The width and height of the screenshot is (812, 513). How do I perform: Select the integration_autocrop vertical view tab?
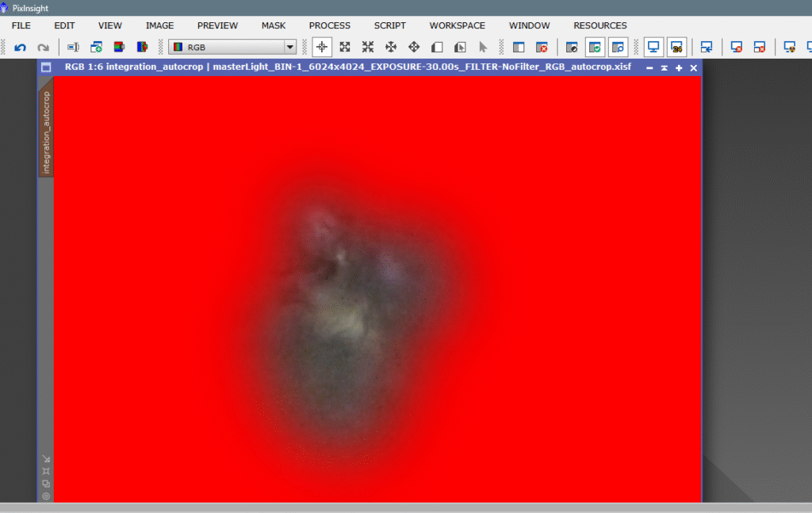point(46,132)
